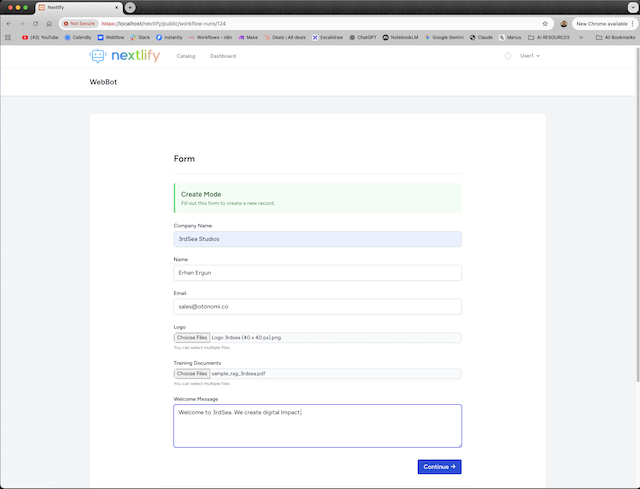The width and height of the screenshot is (640, 489).
Task: Open the ChatGPT bookmark
Action: [363, 37]
